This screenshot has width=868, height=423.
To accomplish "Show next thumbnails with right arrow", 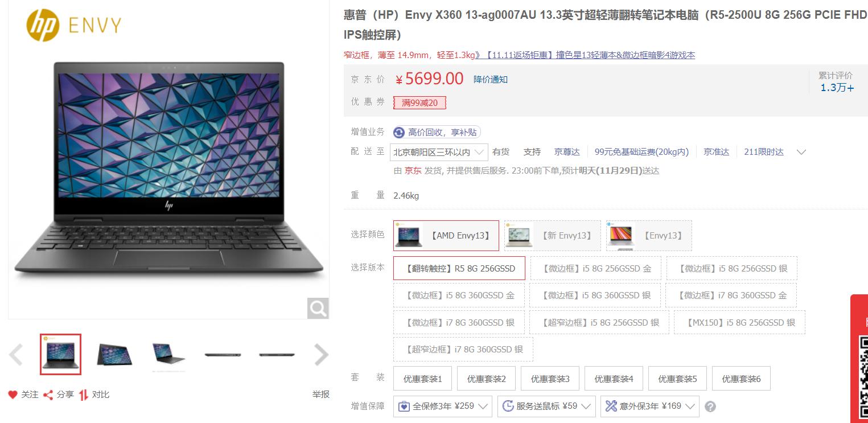I will [322, 355].
